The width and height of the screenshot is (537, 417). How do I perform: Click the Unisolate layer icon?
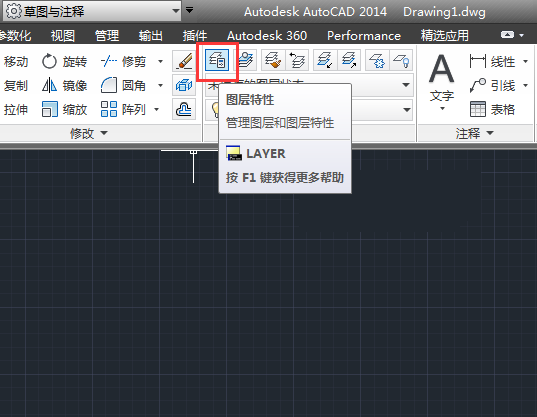pos(349,61)
